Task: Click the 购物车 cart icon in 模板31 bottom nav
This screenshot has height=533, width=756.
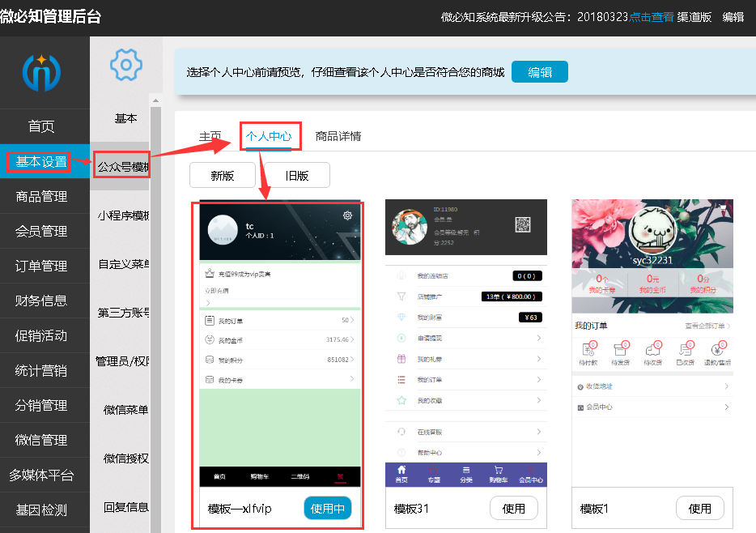Action: click(497, 469)
